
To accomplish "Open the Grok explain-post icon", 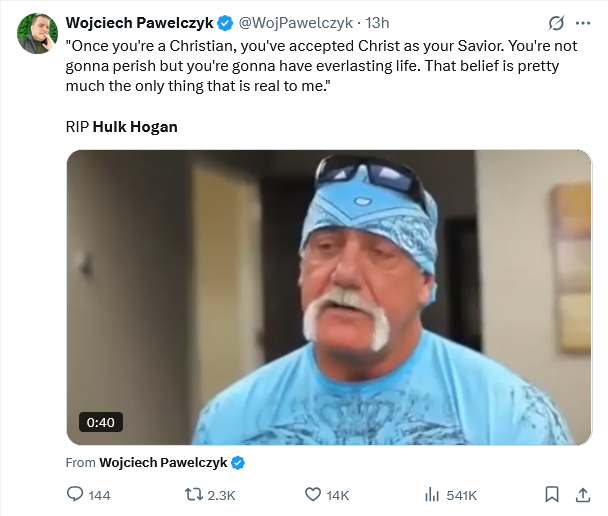I will point(556,23).
